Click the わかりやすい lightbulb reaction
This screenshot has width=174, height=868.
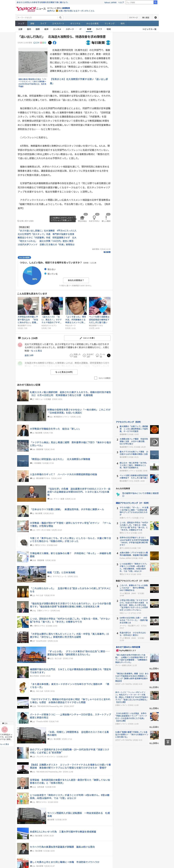(94, 218)
